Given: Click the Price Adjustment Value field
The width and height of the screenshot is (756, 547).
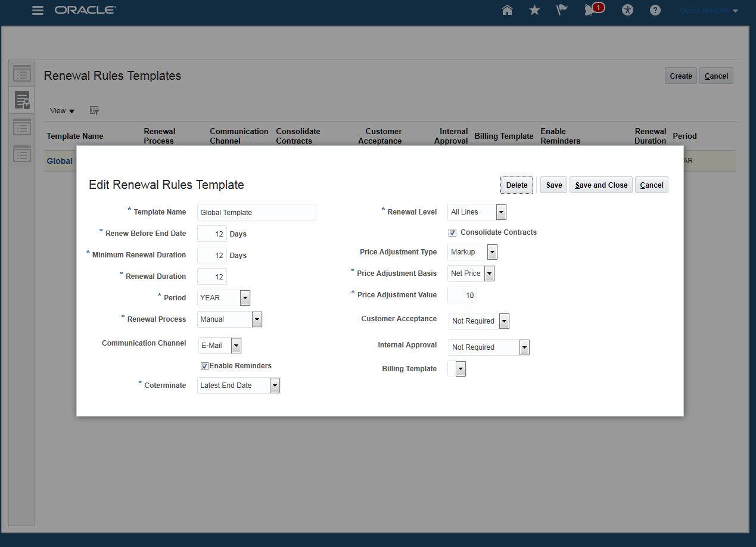Looking at the screenshot, I should tap(462, 295).
